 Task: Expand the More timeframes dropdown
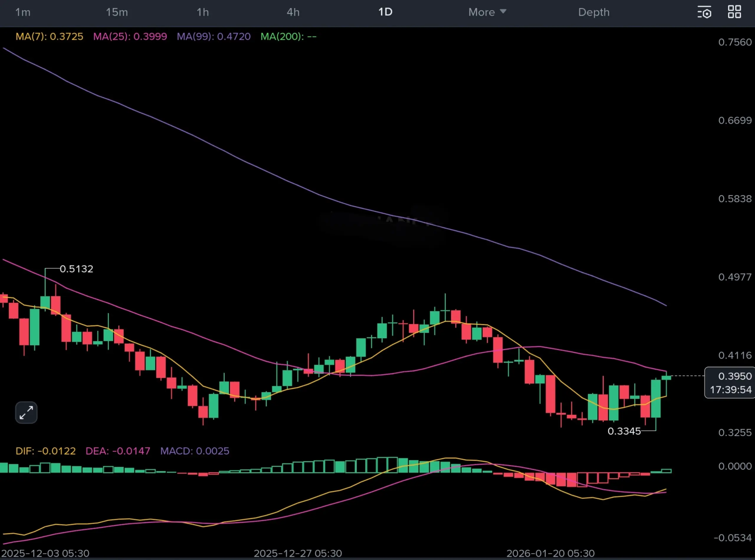coord(487,12)
